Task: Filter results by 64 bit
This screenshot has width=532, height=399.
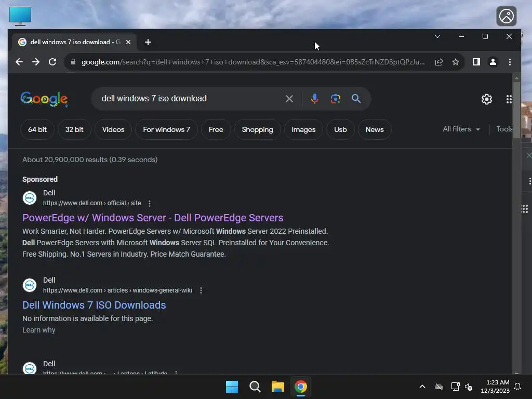Action: point(37,129)
